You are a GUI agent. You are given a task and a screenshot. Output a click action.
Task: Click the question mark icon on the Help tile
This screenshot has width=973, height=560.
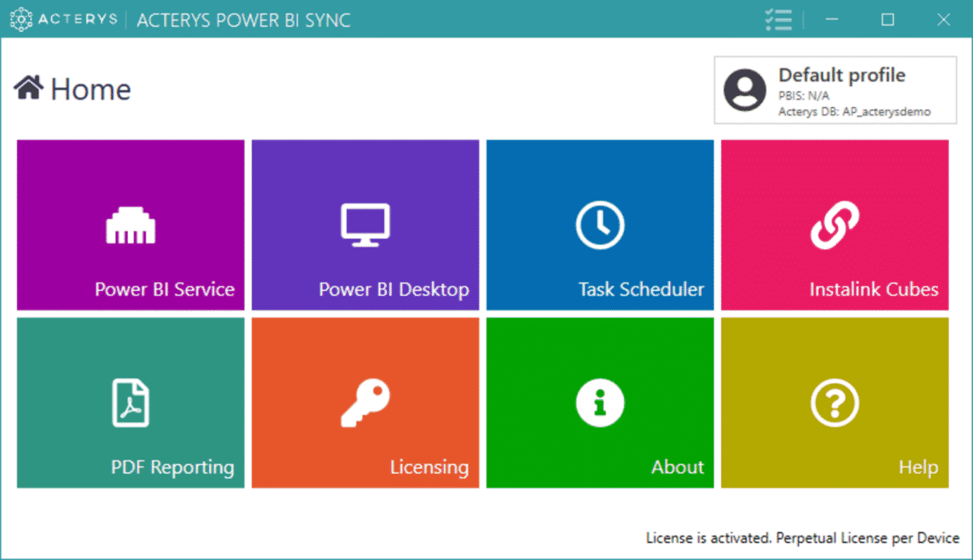point(835,403)
